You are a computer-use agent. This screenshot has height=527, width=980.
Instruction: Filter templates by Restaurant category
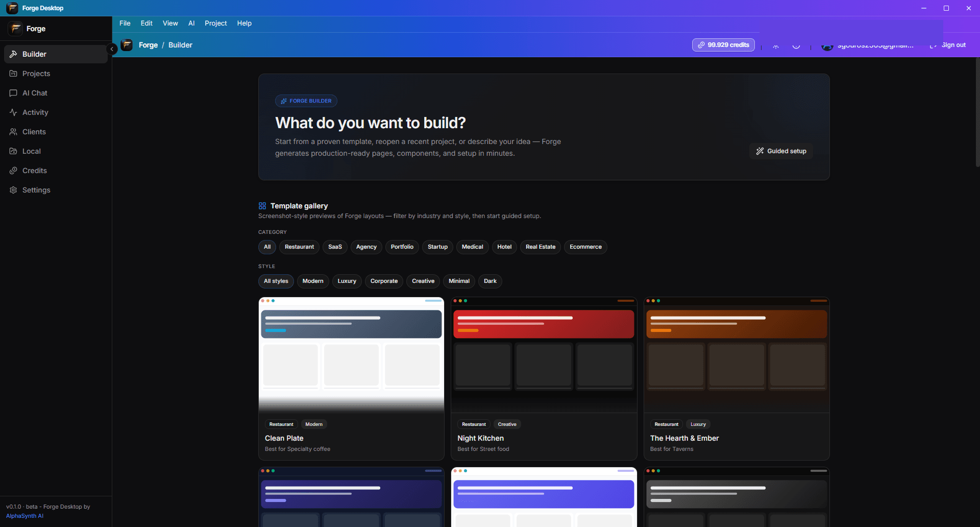pyautogui.click(x=299, y=247)
